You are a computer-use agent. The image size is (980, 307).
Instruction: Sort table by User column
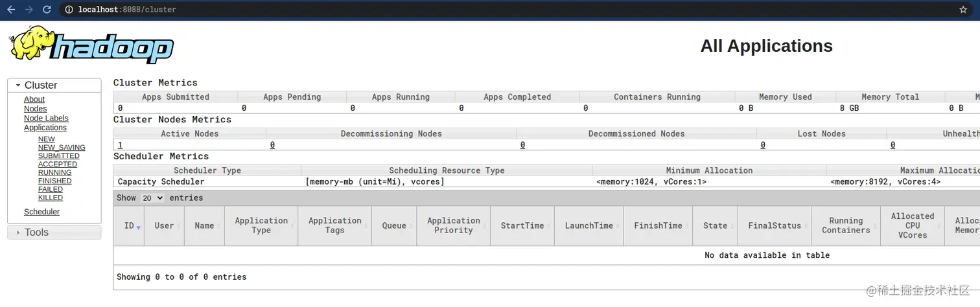click(165, 226)
